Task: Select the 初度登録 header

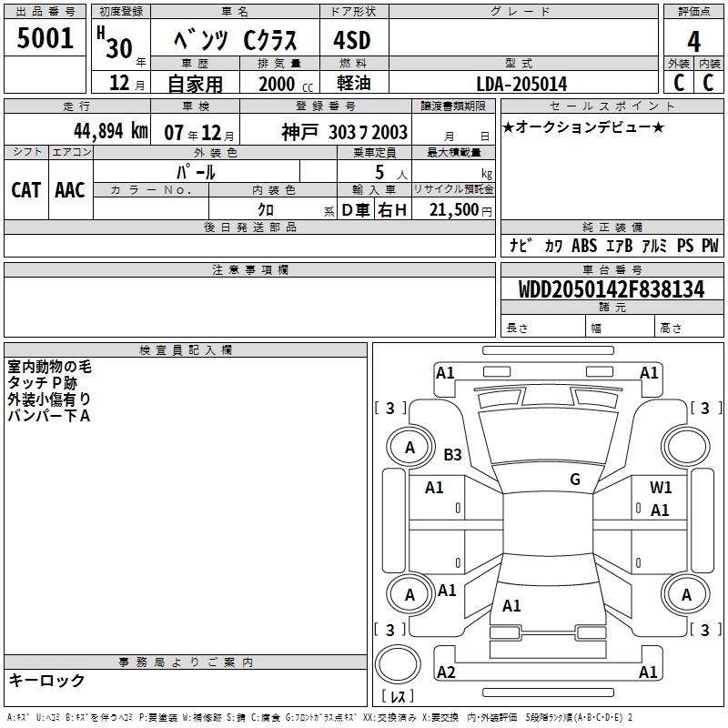Action: [x=121, y=12]
